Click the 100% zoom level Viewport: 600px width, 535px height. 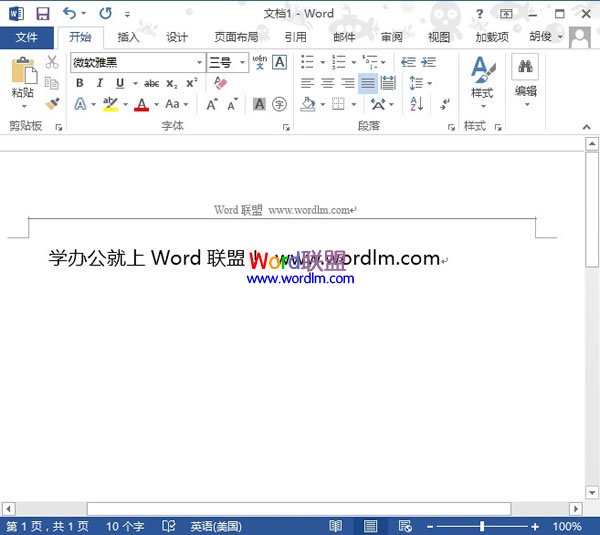pyautogui.click(x=567, y=526)
